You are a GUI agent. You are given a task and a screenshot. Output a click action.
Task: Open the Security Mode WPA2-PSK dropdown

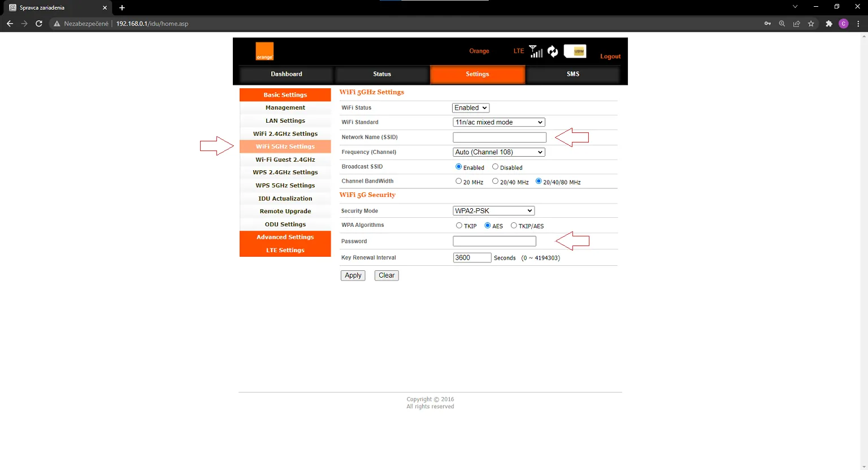click(x=494, y=211)
